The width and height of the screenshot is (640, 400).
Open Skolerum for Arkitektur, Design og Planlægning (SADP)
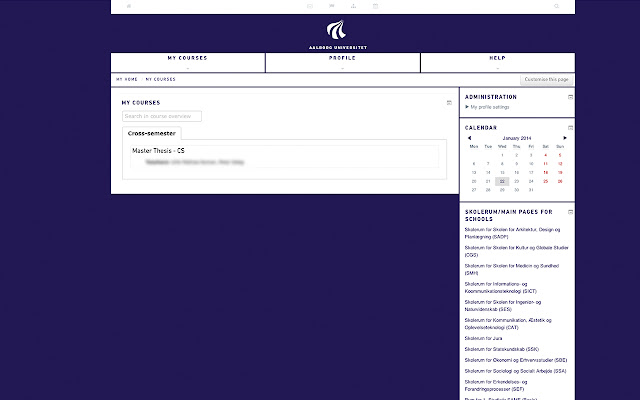click(512, 233)
